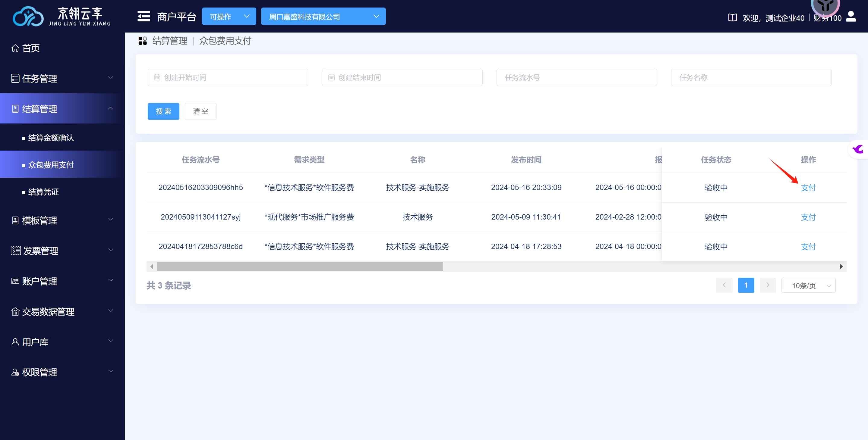Collapse the 结算管理 menu chevron
This screenshot has width=868, height=440.
111,108
